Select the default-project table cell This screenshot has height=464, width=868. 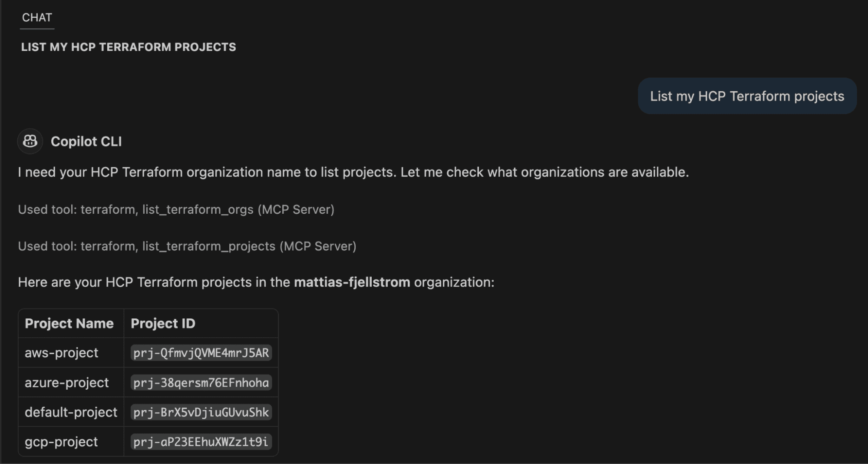pyautogui.click(x=71, y=412)
